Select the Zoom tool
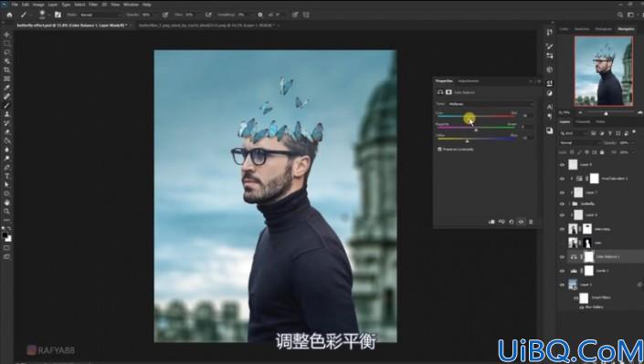The width and height of the screenshot is (644, 364). 6,212
